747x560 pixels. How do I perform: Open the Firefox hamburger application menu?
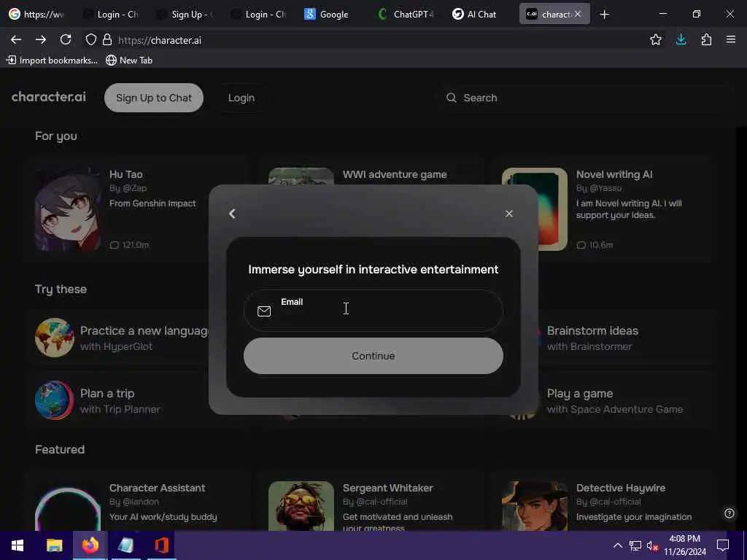click(x=731, y=40)
